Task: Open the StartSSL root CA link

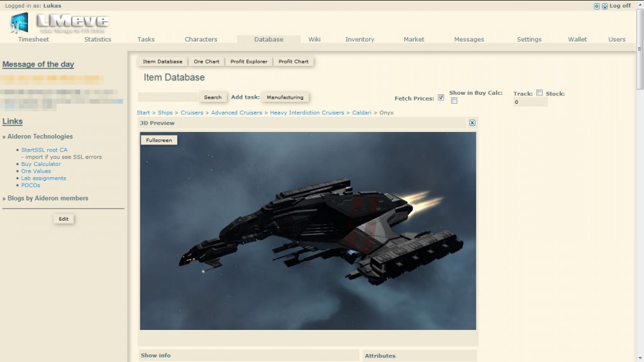Action: pos(45,150)
